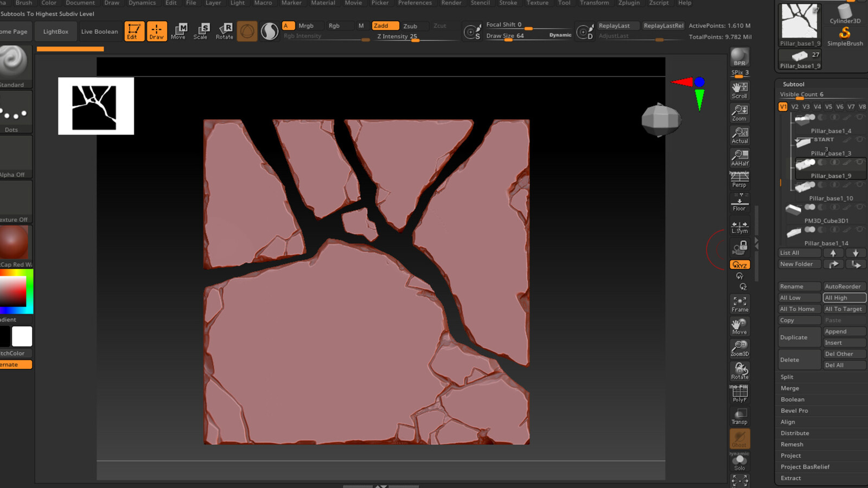Open the Zplugin menu
Screen dimensions: 868x488
[629, 3]
